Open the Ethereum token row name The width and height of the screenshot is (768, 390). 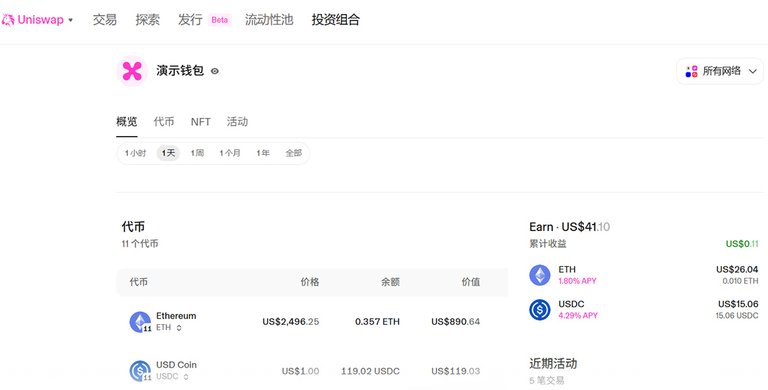coord(176,316)
